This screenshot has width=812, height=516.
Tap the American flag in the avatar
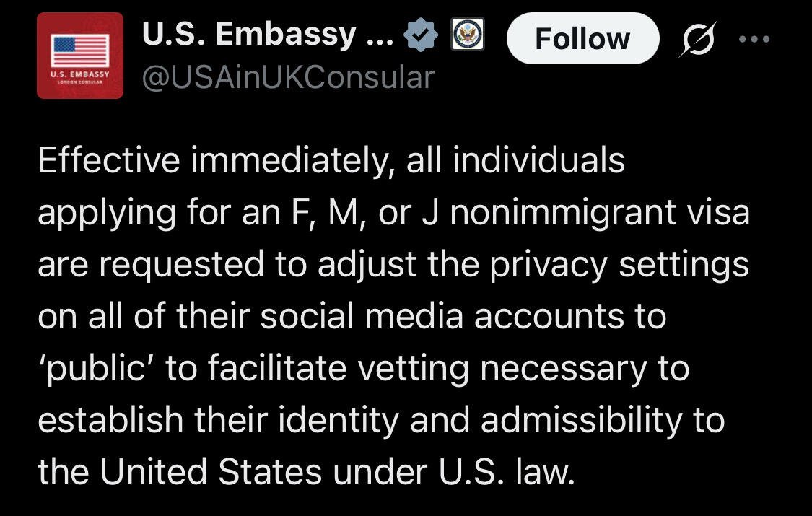pyautogui.click(x=80, y=51)
